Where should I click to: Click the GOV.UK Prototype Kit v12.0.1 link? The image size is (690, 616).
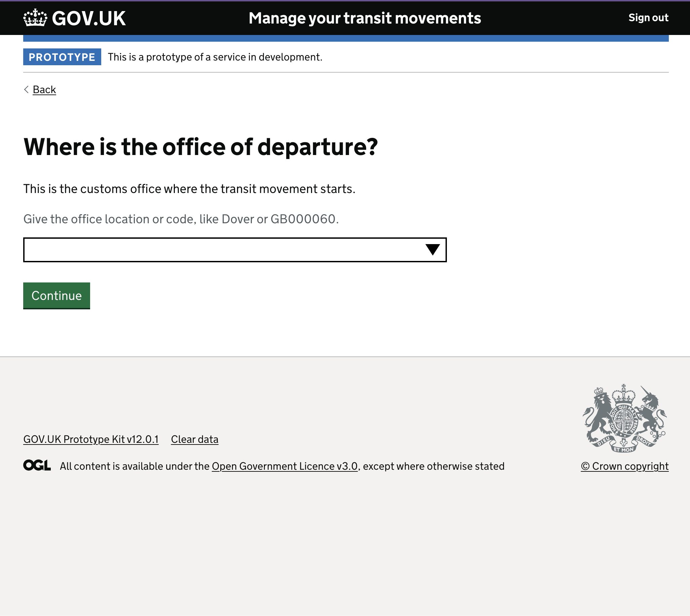[x=90, y=439]
